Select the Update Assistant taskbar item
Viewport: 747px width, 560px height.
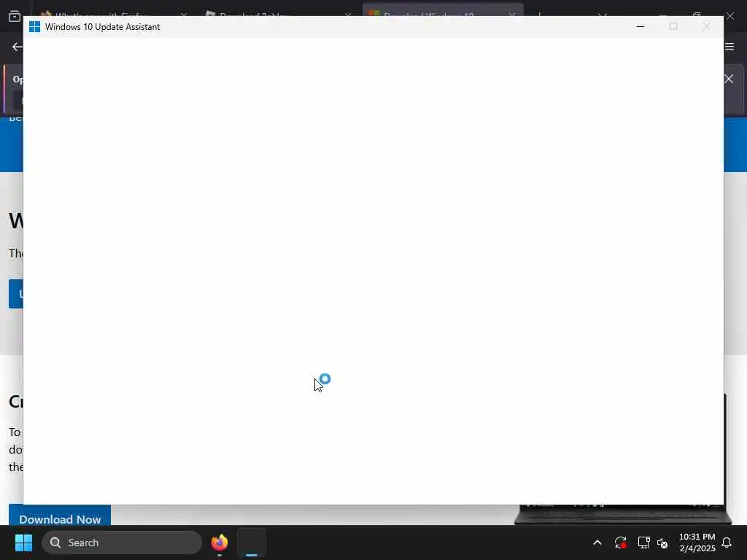[x=252, y=542]
